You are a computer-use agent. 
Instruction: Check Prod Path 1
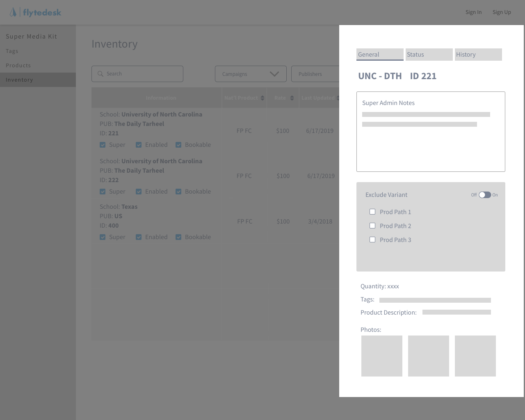tap(372, 212)
